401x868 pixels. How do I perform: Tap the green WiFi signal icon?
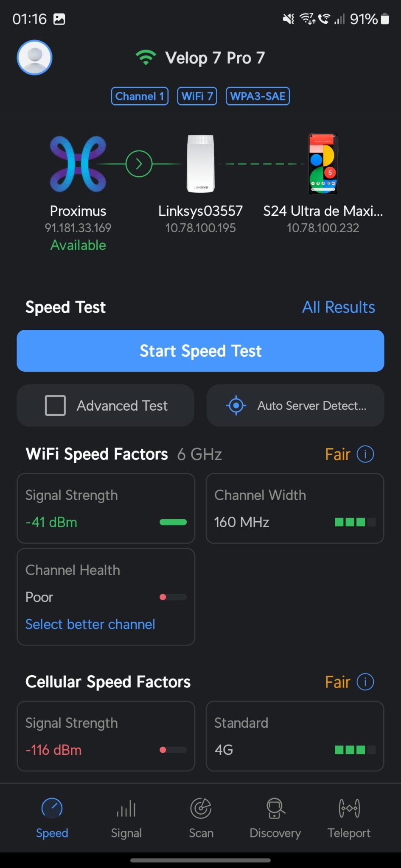point(146,58)
